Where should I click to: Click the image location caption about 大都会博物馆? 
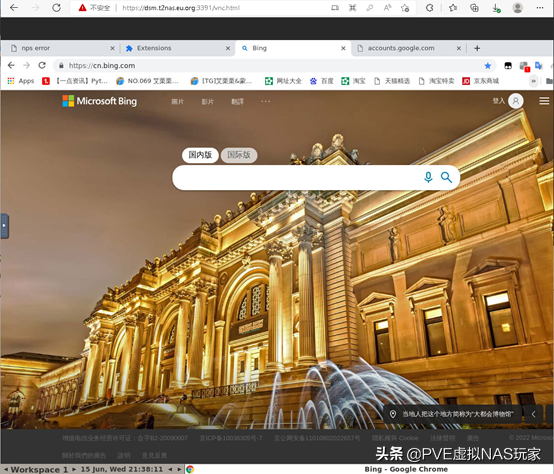[453, 414]
